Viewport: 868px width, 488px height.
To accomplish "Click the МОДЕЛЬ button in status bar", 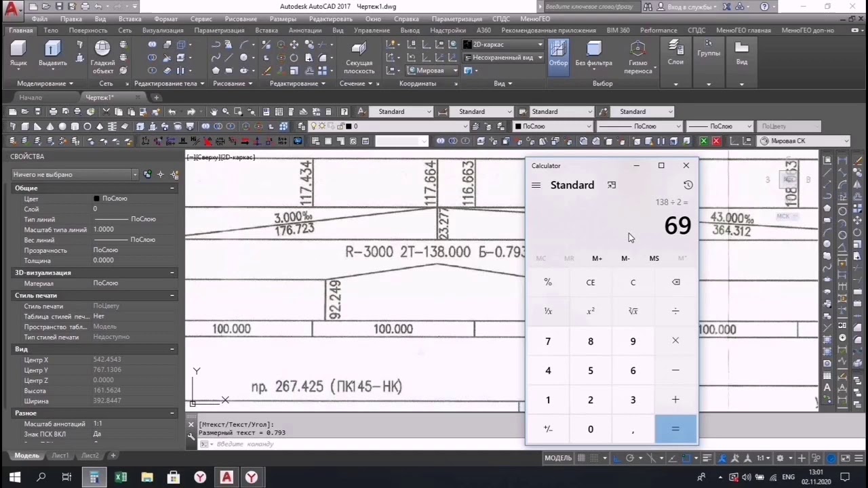I will click(x=558, y=458).
